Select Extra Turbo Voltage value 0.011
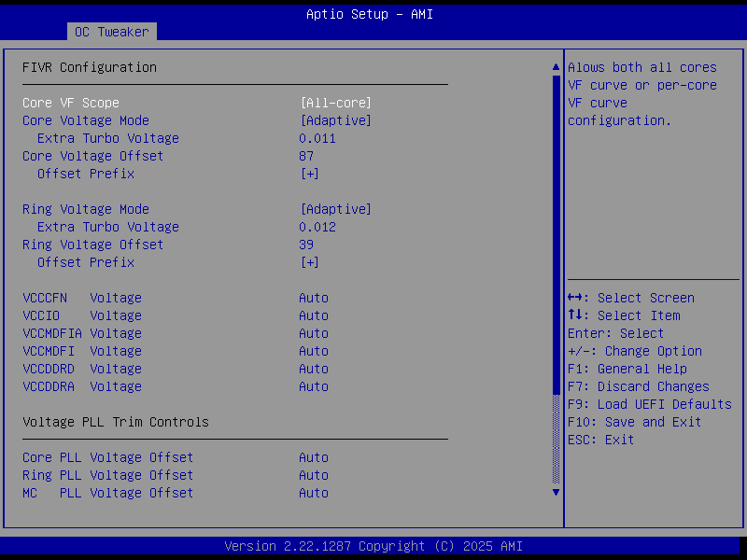747x560 pixels. (317, 138)
